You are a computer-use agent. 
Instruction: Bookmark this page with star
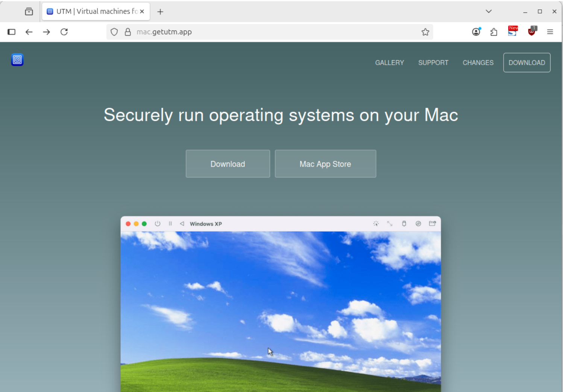tap(425, 32)
